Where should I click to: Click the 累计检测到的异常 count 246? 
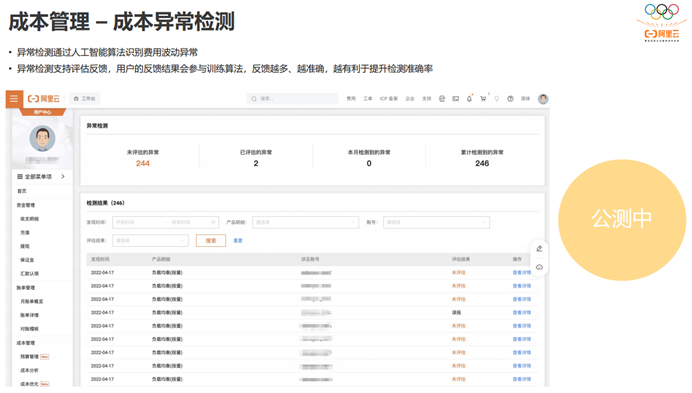click(482, 164)
